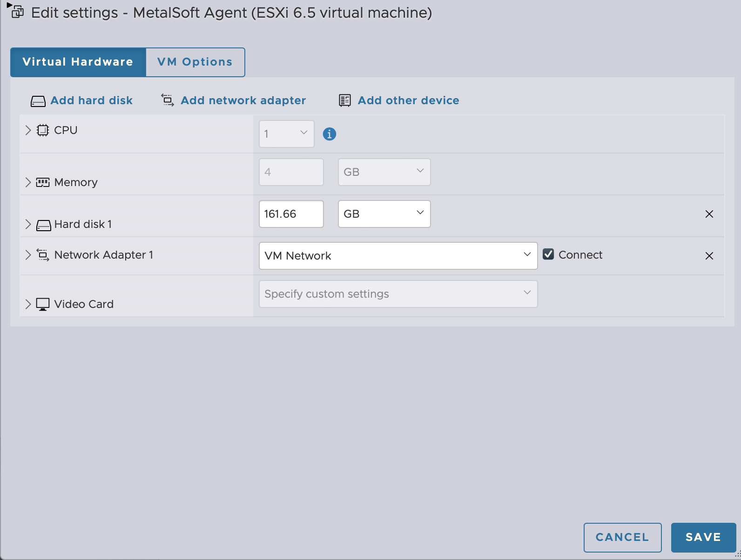Uncheck the Connect checkbox

pos(548,254)
